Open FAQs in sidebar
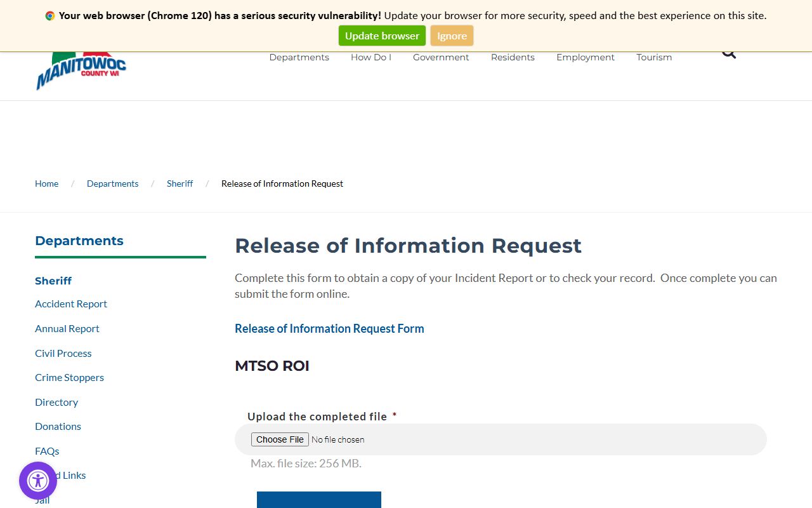 tap(47, 451)
